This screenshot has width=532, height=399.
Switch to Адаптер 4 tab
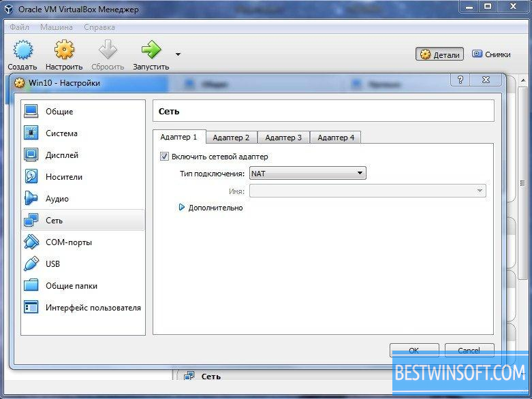click(336, 138)
